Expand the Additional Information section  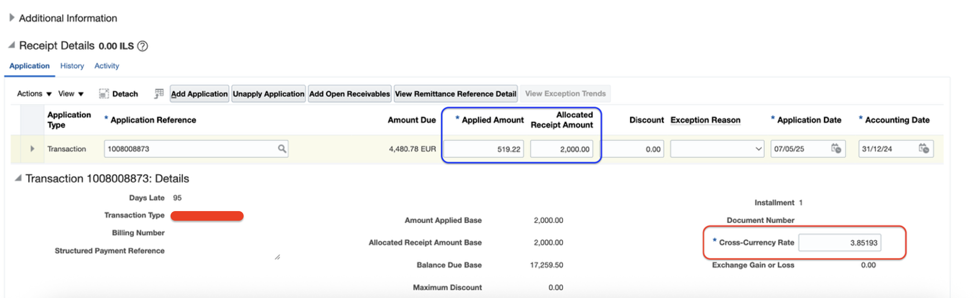[x=12, y=17]
